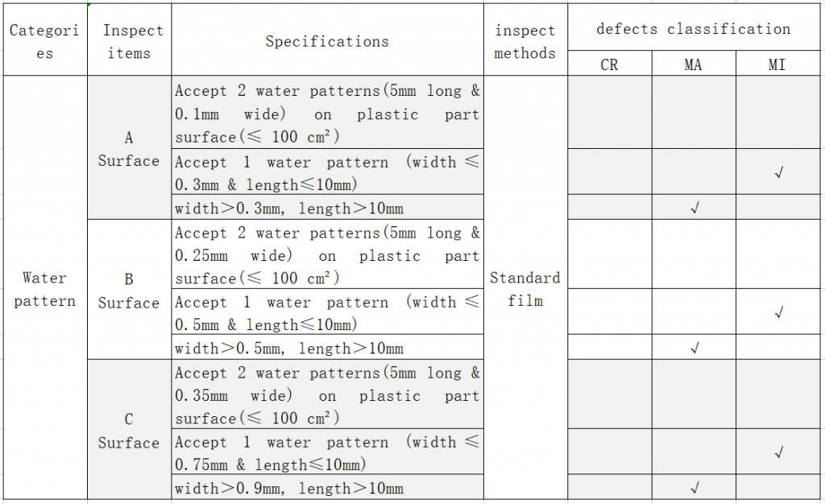Click the A Surface cell
Screen dimensions: 825x504
coord(130,147)
